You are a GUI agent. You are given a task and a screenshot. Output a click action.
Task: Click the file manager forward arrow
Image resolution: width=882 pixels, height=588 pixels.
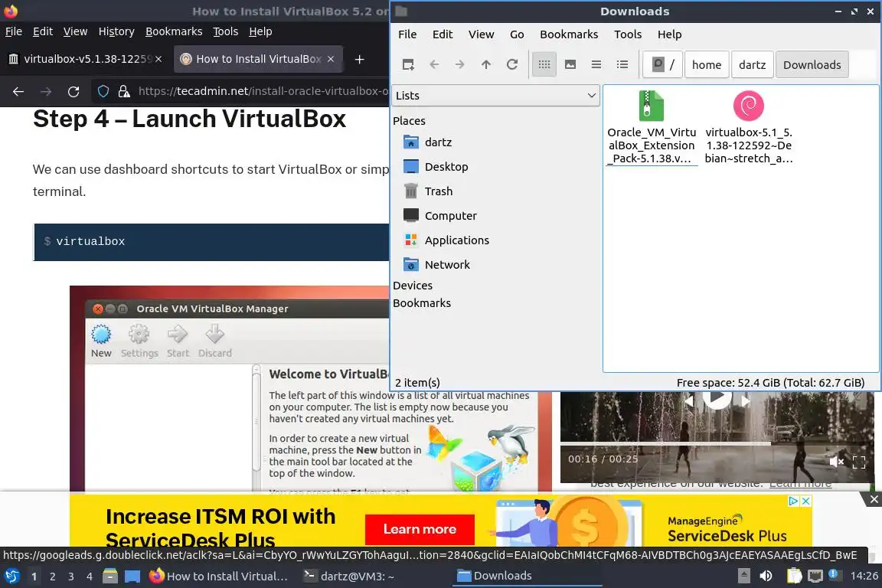[460, 65]
